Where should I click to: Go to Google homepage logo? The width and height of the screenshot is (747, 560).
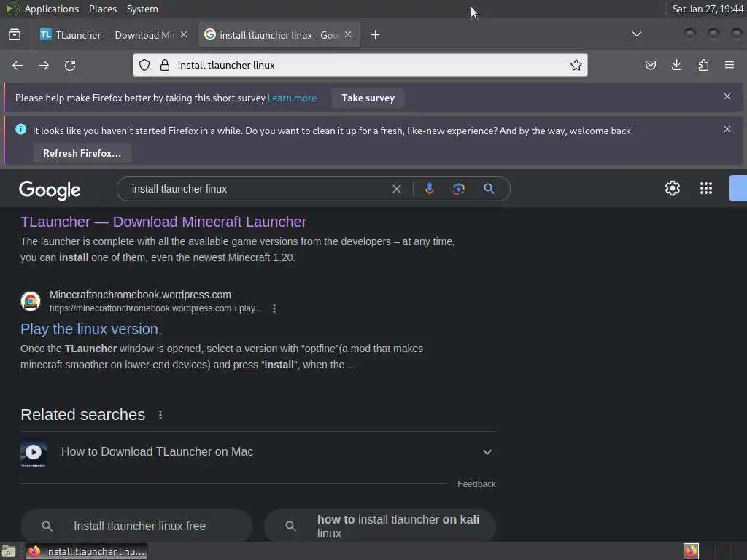pyautogui.click(x=50, y=190)
